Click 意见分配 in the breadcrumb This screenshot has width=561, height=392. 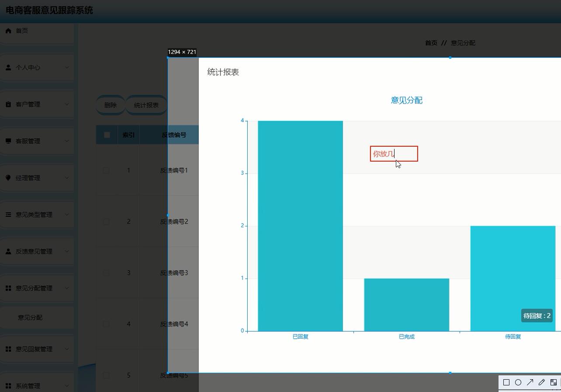(x=463, y=43)
